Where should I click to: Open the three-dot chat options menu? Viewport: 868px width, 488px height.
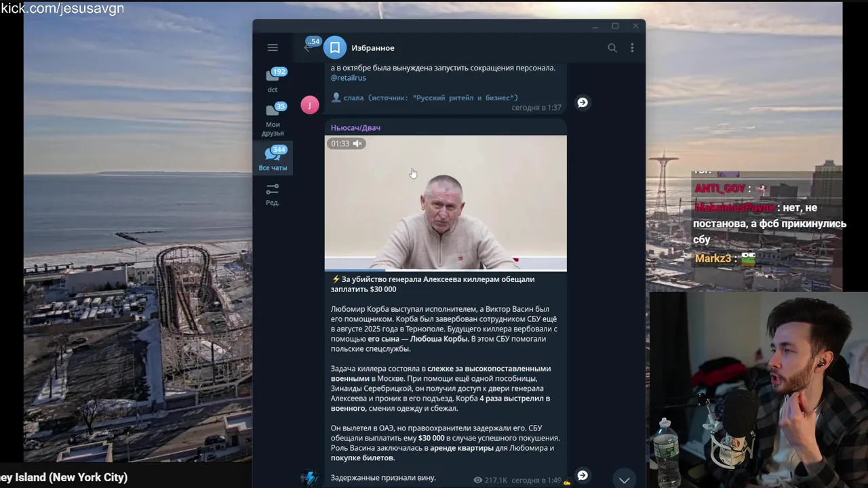(x=632, y=48)
